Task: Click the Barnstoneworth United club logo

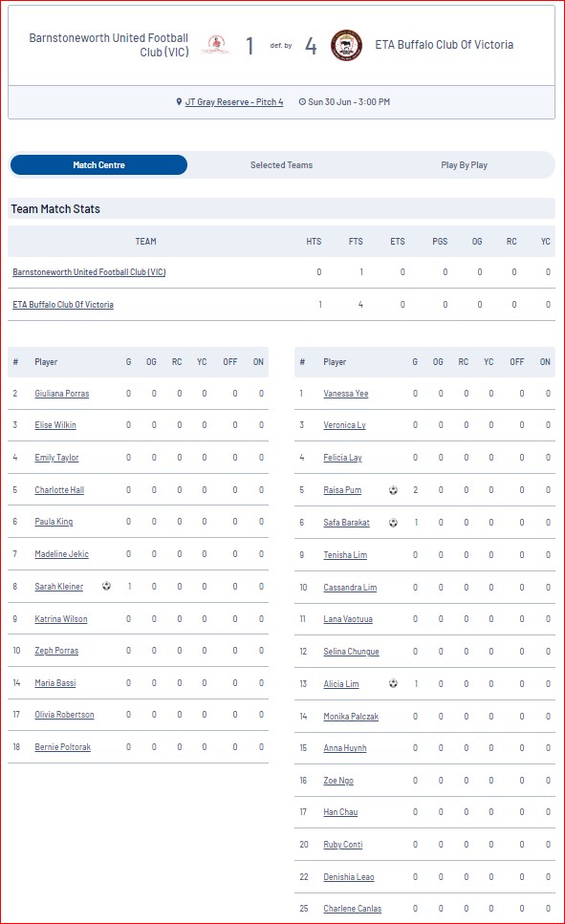Action: click(x=216, y=45)
